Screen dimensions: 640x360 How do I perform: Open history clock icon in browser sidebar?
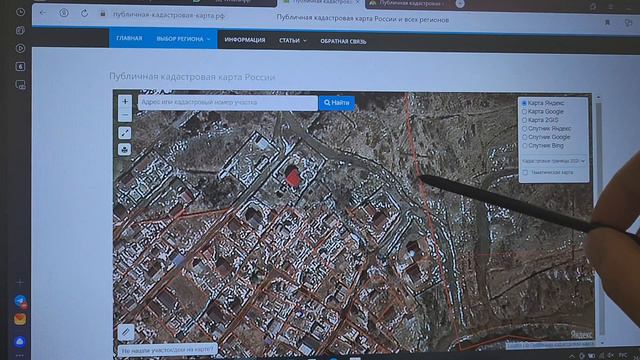[x=20, y=12]
